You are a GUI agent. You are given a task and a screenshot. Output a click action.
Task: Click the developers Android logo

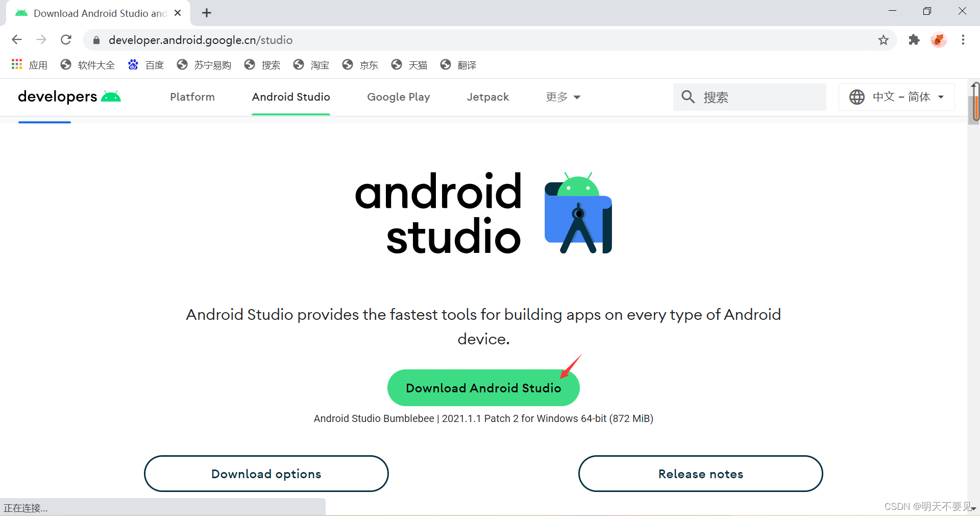(69, 97)
